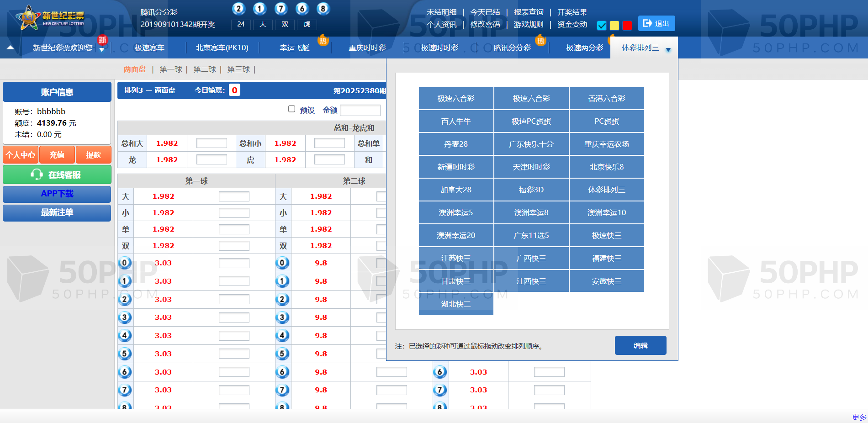Expand arrow beside 新世纪彩票欢迎您
Screen dimensions: 868x423
coord(102,50)
